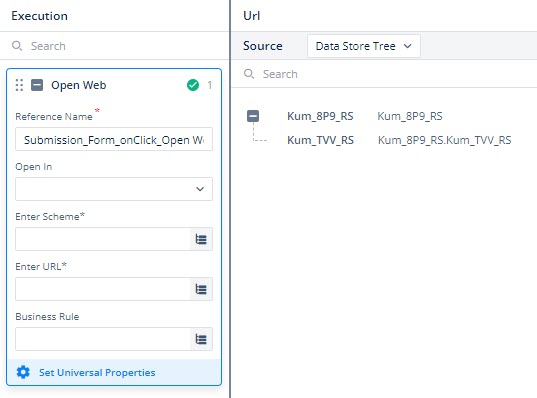The height and width of the screenshot is (398, 537).
Task: Click into the Enter Scheme text field
Action: click(103, 239)
